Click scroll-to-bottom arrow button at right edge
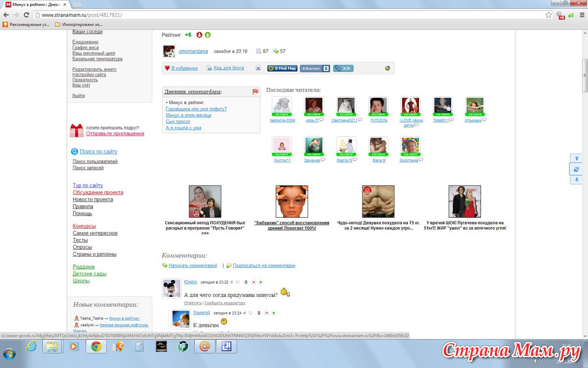This screenshot has width=588, height=368. [576, 180]
